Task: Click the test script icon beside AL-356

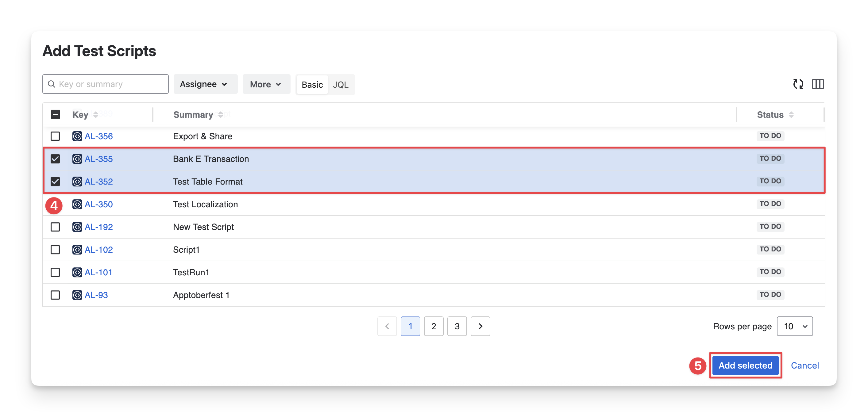Action: click(77, 136)
